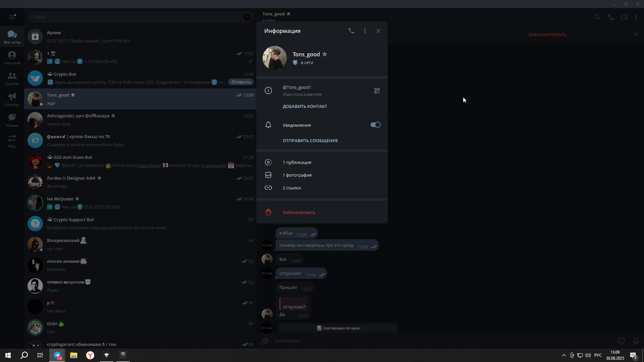
Task: Select the Каналы folder tab
Action: click(x=12, y=99)
